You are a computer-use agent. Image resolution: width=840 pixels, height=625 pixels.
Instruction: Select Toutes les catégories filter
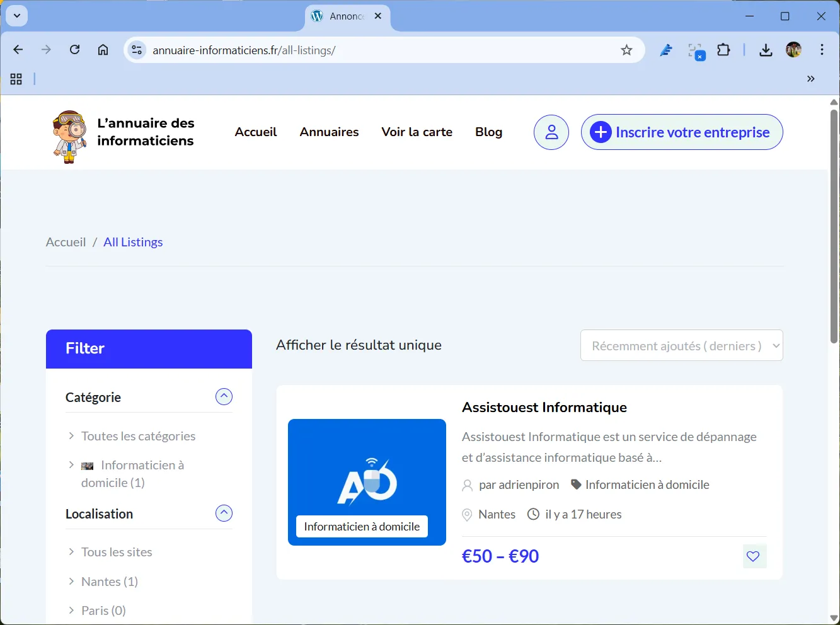click(138, 436)
